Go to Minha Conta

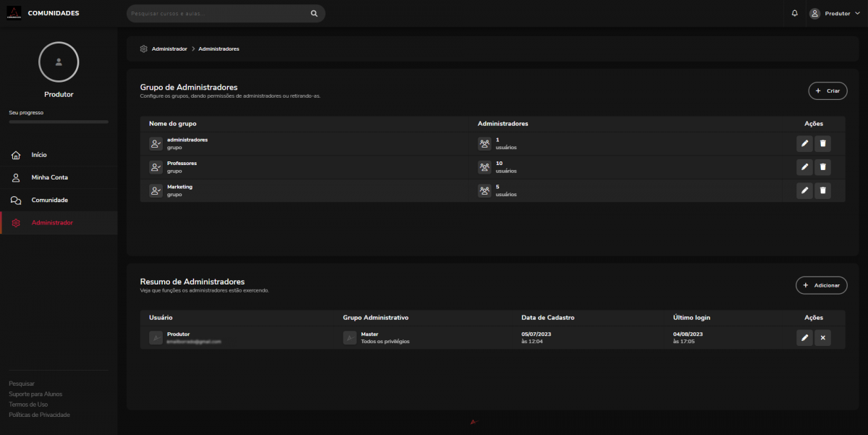[49, 177]
